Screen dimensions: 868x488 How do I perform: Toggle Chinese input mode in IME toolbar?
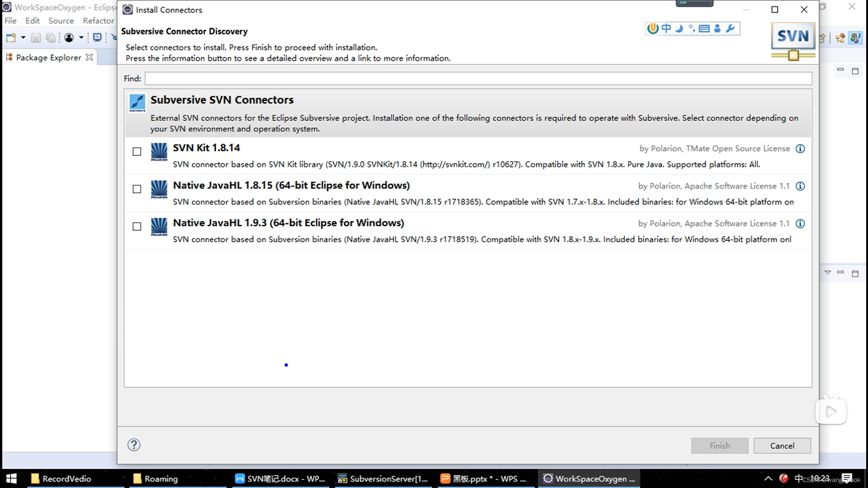pyautogui.click(x=666, y=28)
